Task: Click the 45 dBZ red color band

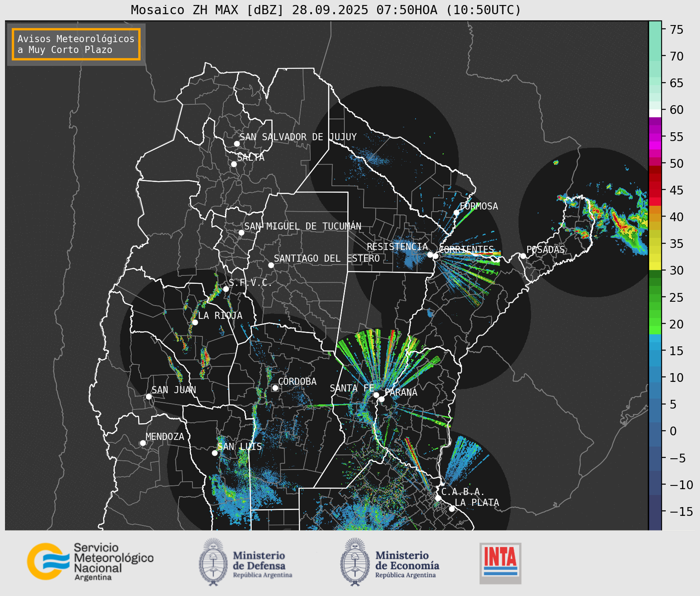Action: (x=655, y=193)
